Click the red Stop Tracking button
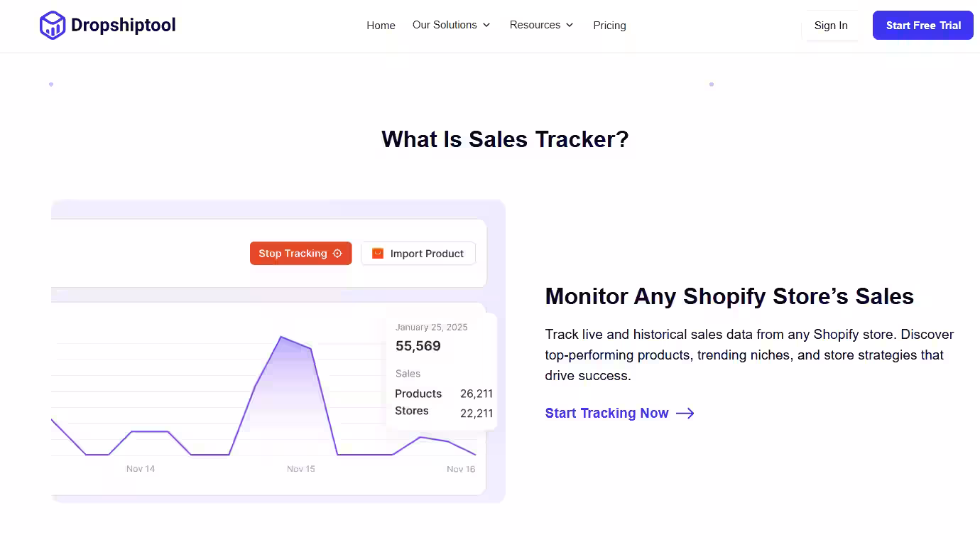The width and height of the screenshot is (980, 540). 300,253
